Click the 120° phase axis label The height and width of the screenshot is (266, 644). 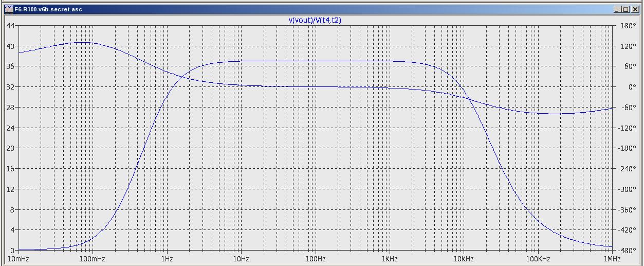click(x=628, y=46)
